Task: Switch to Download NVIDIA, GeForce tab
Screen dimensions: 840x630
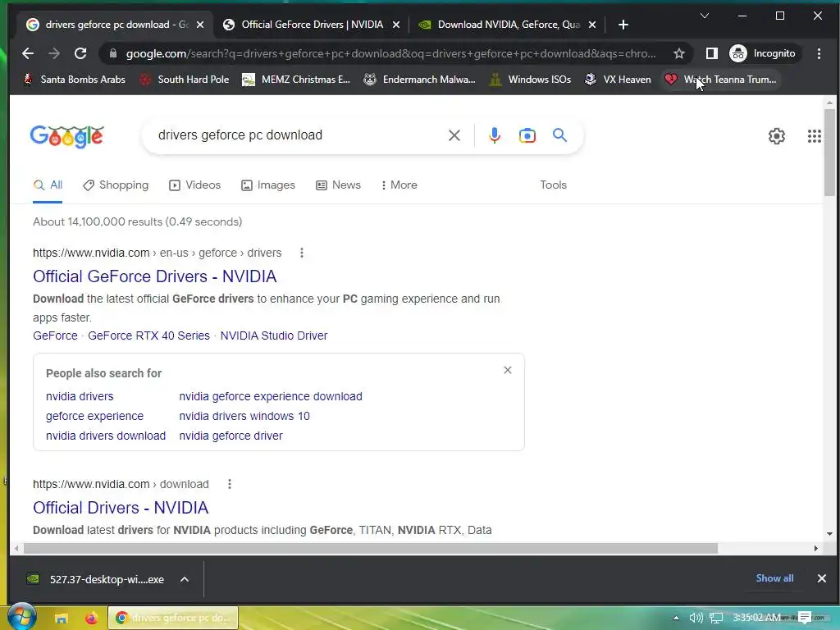Action: tap(508, 25)
